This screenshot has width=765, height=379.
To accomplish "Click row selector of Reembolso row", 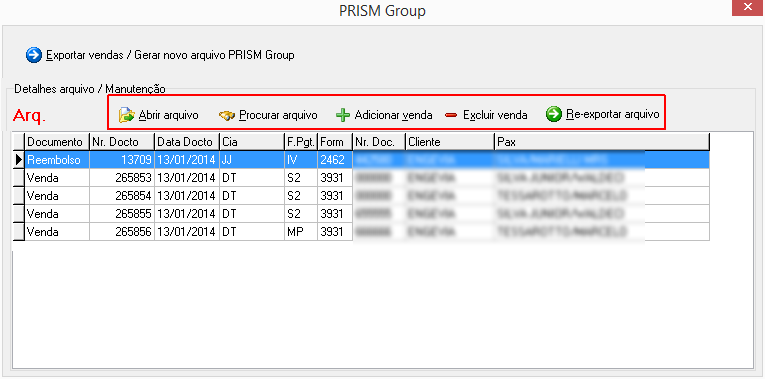I will [x=19, y=160].
